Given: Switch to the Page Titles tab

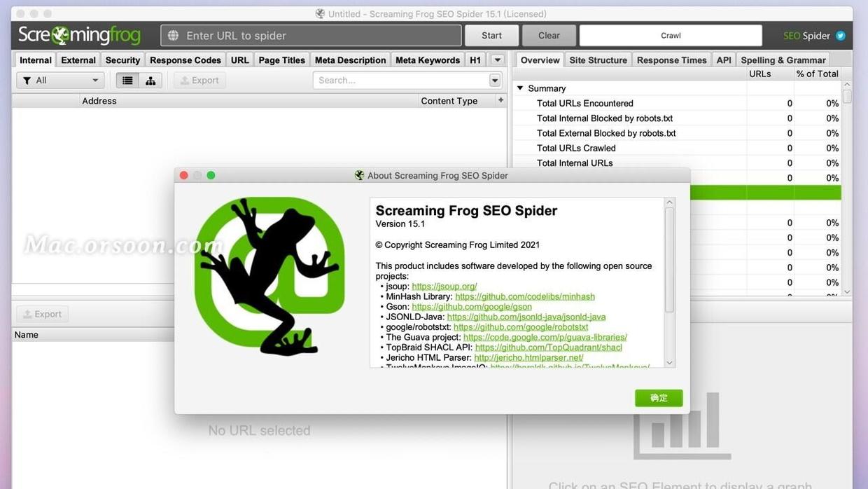Looking at the screenshot, I should (x=282, y=60).
